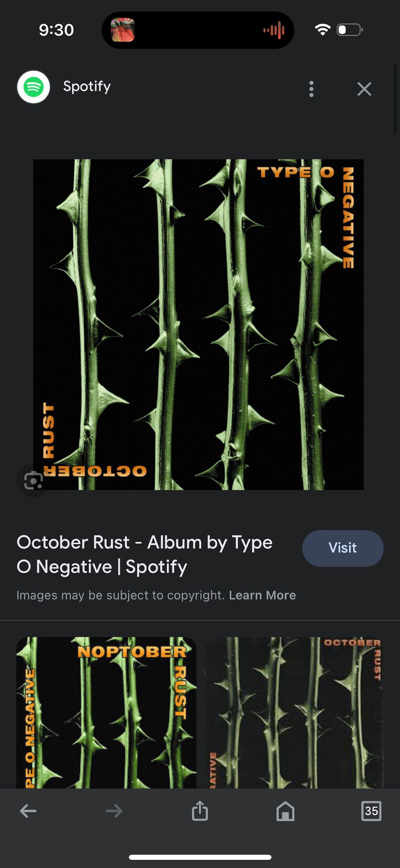Open the October Rust album title link

point(145,554)
